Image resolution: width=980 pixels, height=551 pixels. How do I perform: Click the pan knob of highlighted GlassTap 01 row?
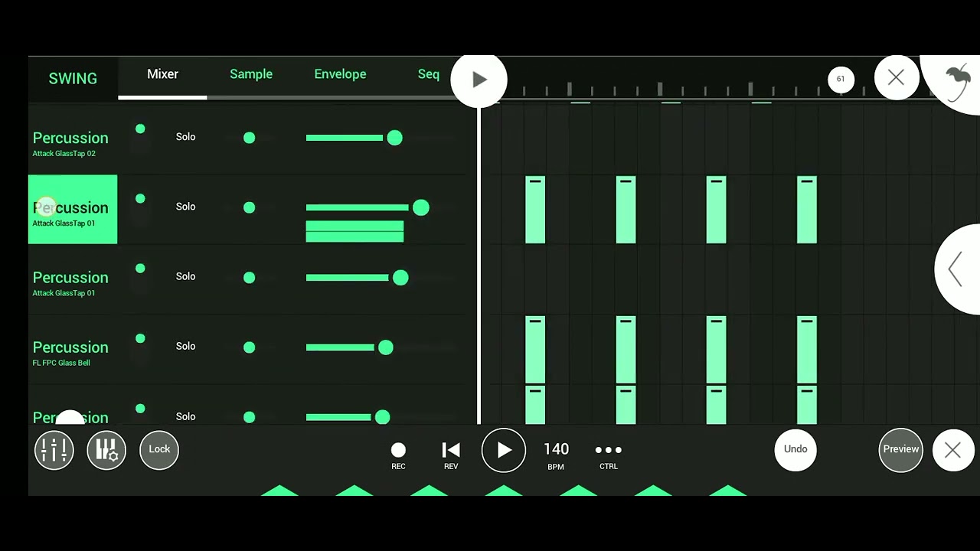pos(249,207)
